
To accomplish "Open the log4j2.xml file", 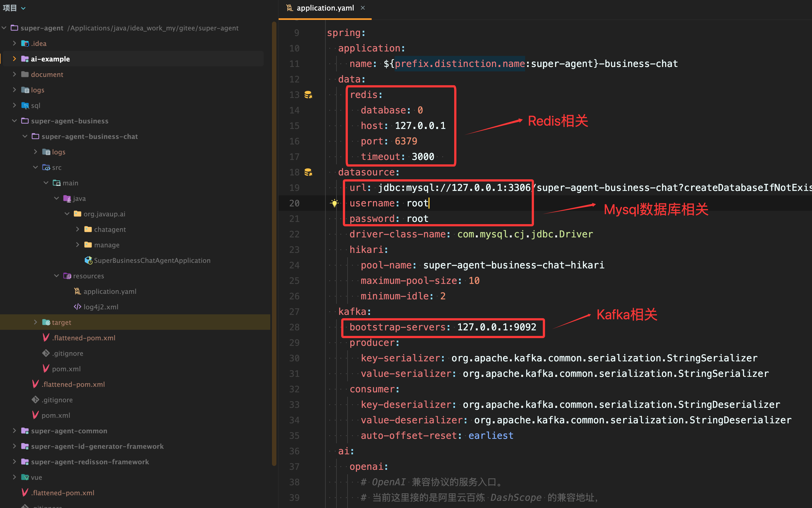I will tap(101, 307).
